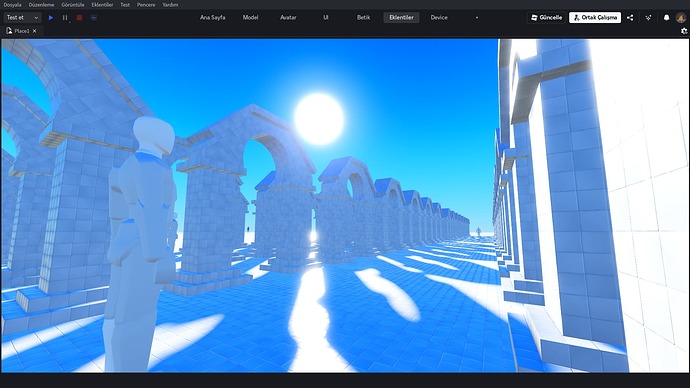The width and height of the screenshot is (690, 388).
Task: Switch to the Model ribbon tab
Action: [250, 18]
